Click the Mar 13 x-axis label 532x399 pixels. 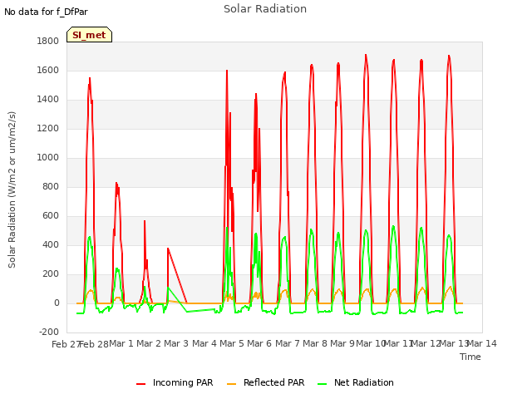[x=454, y=343]
